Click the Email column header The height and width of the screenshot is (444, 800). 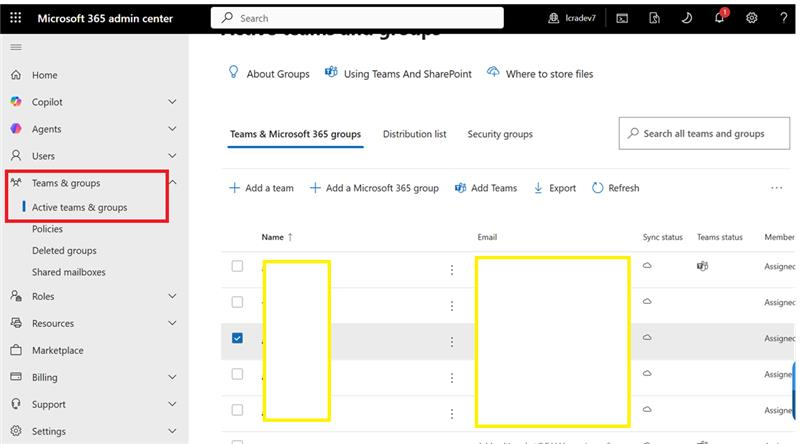click(487, 237)
